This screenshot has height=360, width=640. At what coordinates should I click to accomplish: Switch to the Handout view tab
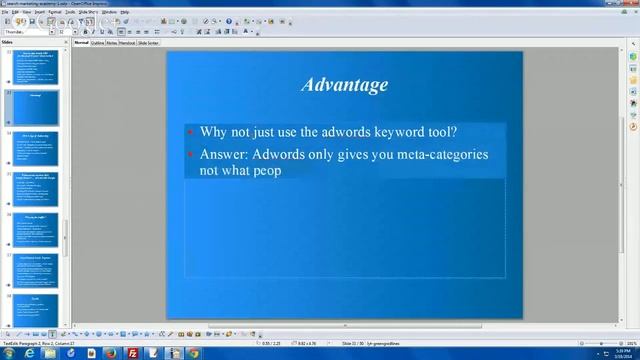(x=127, y=43)
